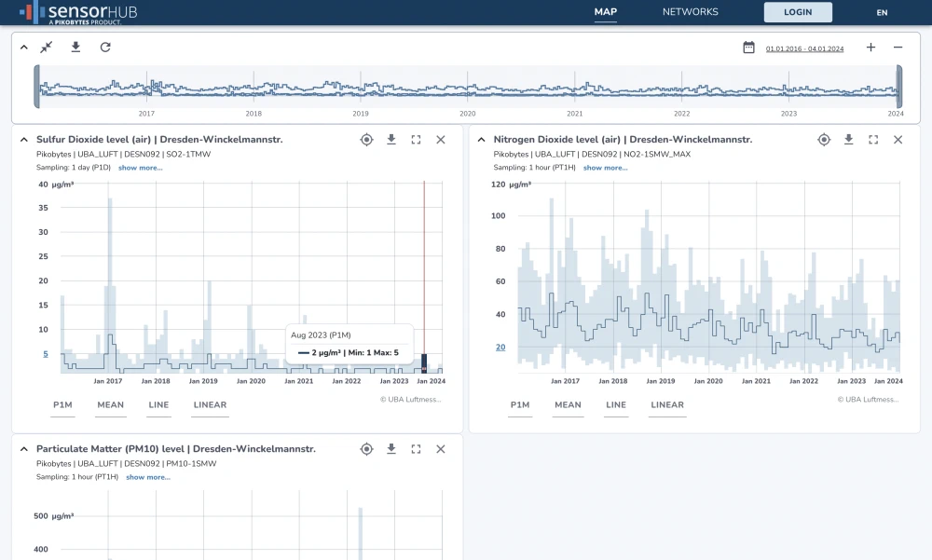The image size is (932, 560).
Task: Close the Particulate Matter PM10 chart panel
Action: pyautogui.click(x=441, y=449)
